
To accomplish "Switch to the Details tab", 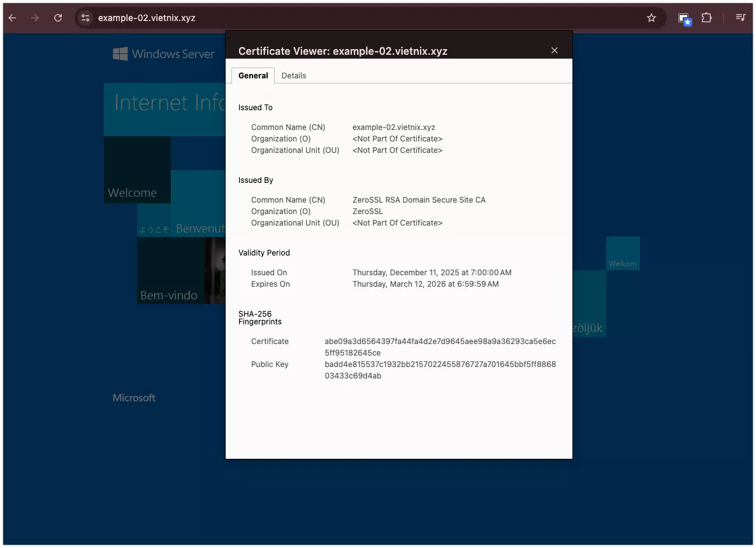I will tap(294, 75).
